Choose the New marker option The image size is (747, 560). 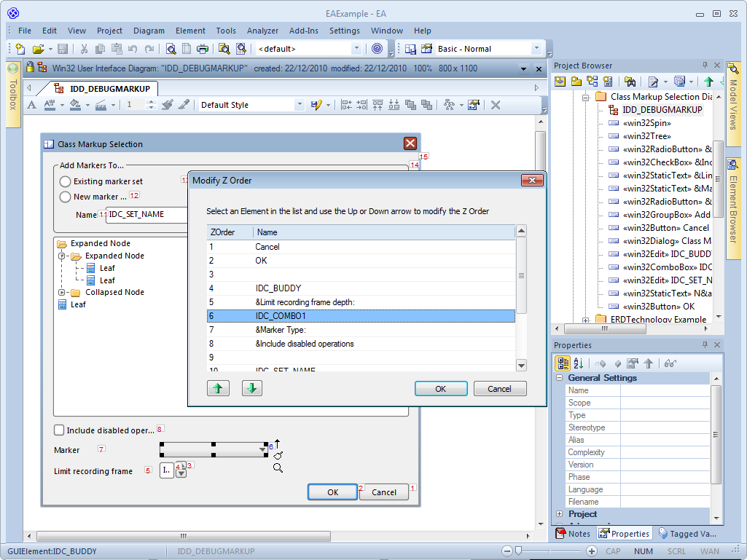point(66,197)
